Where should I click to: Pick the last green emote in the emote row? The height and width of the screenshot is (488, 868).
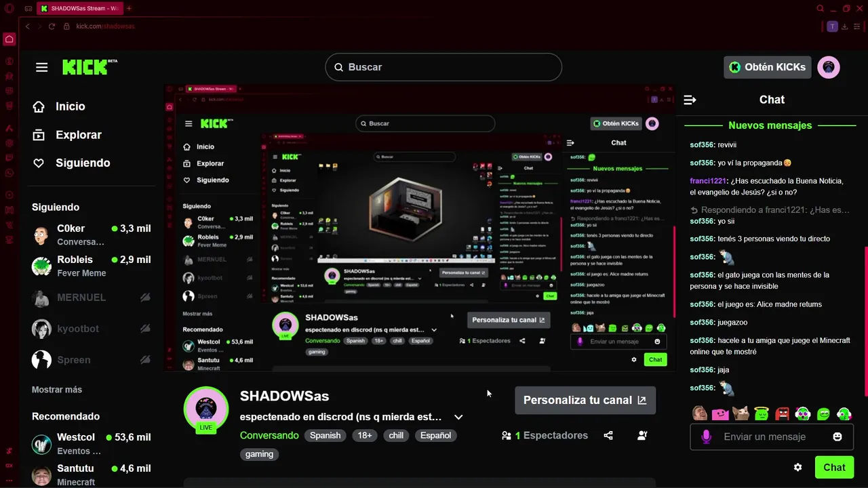tap(844, 413)
